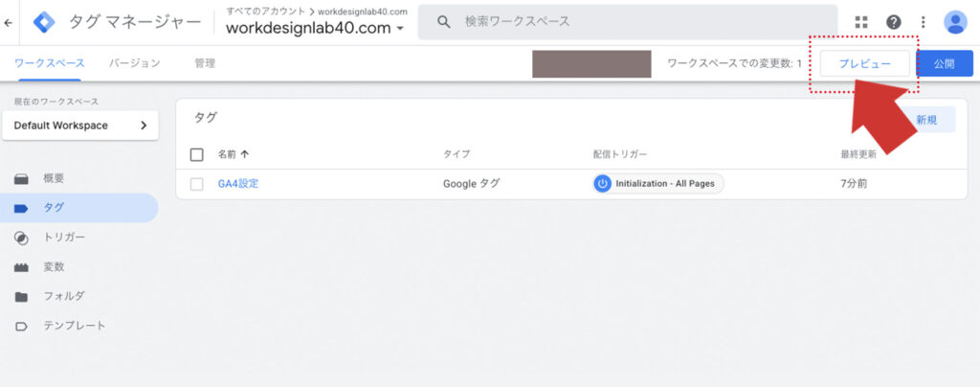This screenshot has height=387, width=980.
Task: Click the テンプレート label icon in sidebar
Action: (21, 327)
